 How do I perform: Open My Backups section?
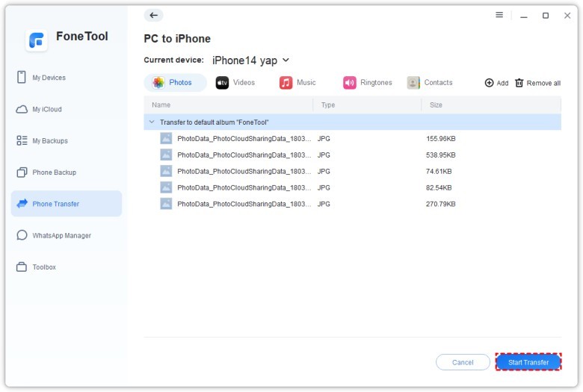tap(49, 140)
